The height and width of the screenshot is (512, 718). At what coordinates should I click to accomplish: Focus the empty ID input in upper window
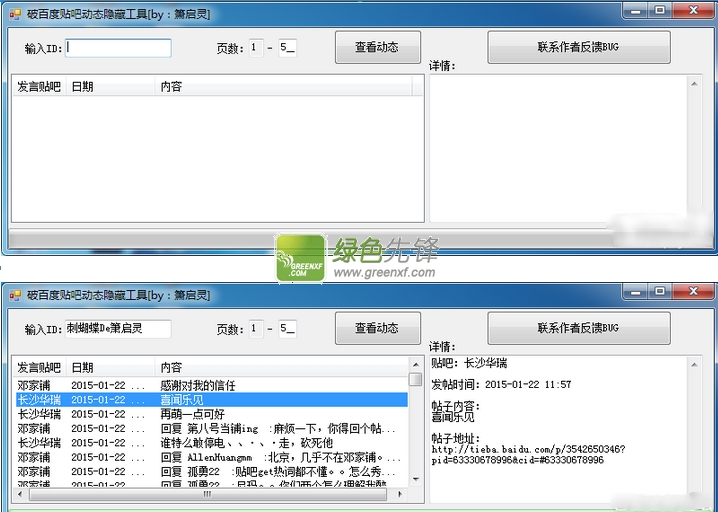click(x=118, y=48)
